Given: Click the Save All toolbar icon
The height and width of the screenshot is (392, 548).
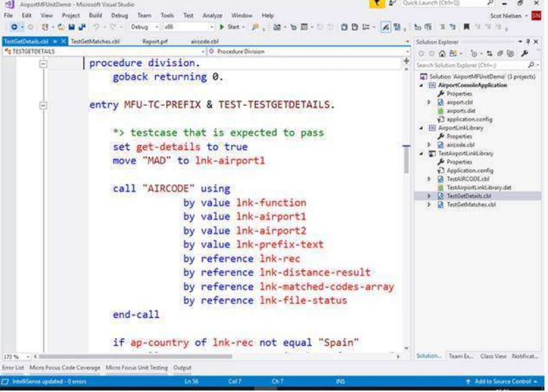Looking at the screenshot, I should (82, 27).
